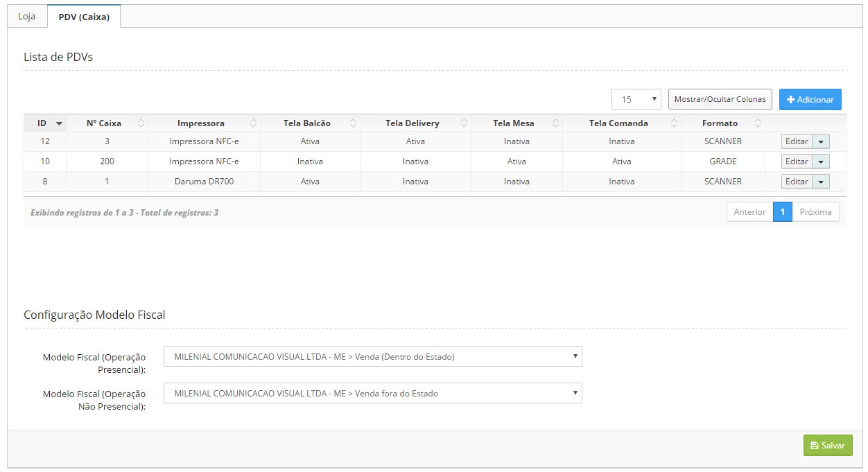Screen dimensions: 868x472
Task: Open Editar dropdown arrow for PDV 12
Action: point(821,141)
